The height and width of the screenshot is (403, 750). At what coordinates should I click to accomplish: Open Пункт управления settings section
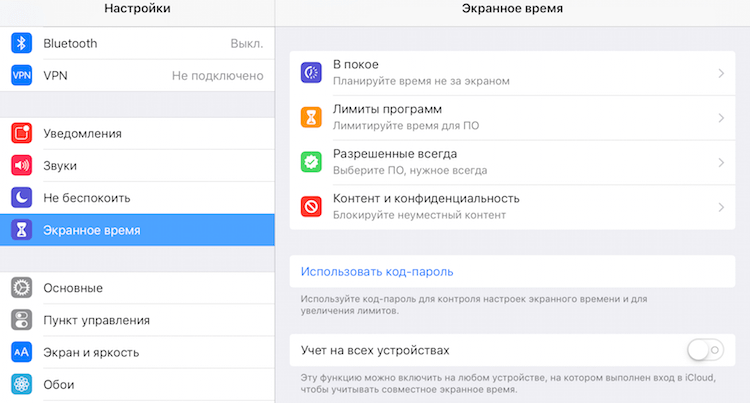pos(137,320)
